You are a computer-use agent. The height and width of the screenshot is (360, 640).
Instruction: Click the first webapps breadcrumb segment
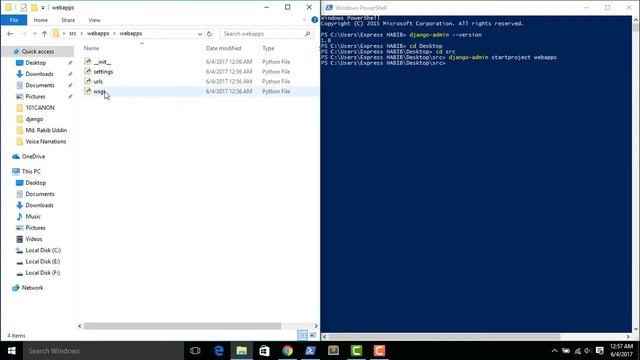click(x=98, y=33)
